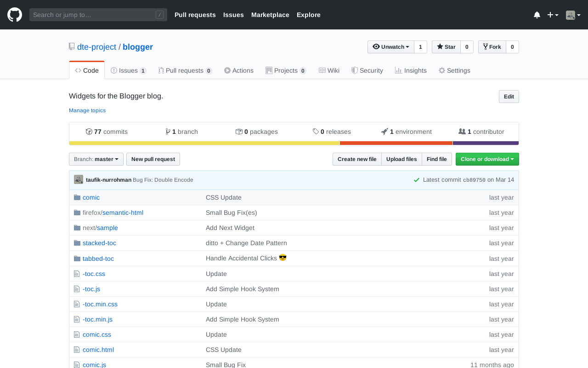
Task: Switch to the Projects tab
Action: coord(286,70)
